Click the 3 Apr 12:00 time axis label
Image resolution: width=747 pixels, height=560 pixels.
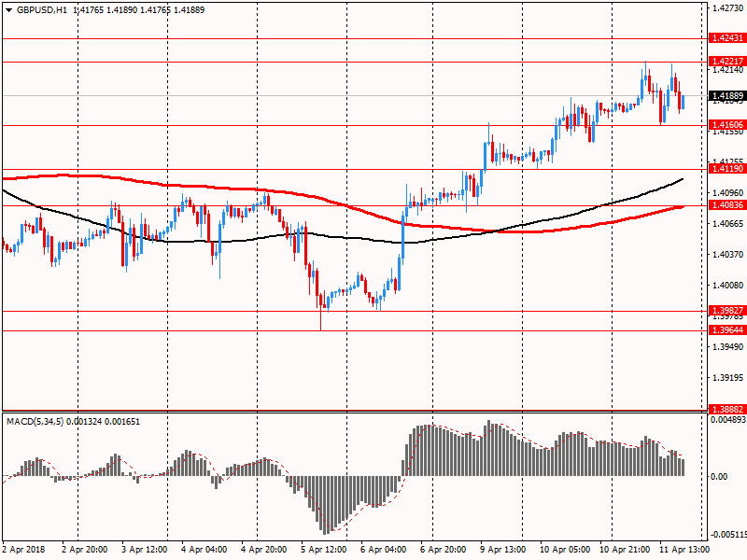click(145, 550)
